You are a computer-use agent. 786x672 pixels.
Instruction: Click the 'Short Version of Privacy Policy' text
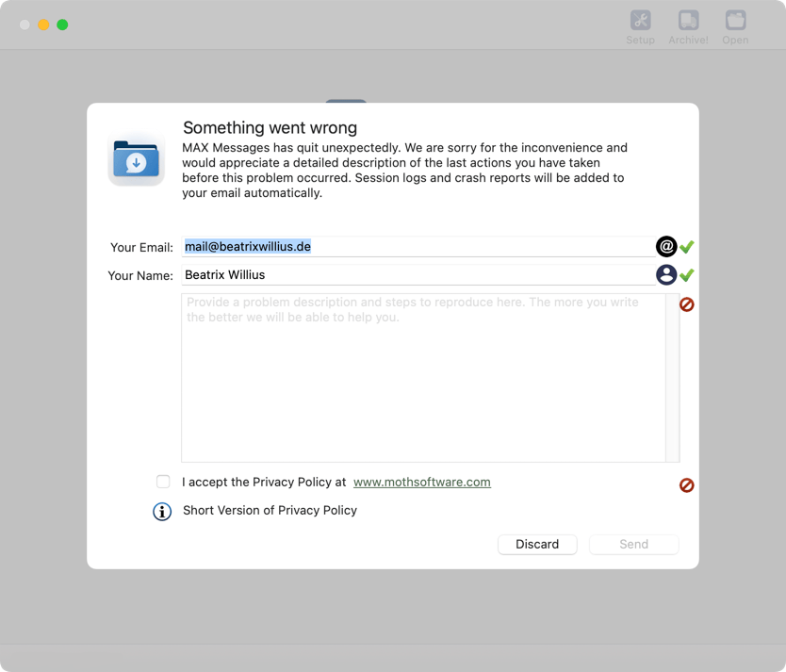(x=270, y=510)
